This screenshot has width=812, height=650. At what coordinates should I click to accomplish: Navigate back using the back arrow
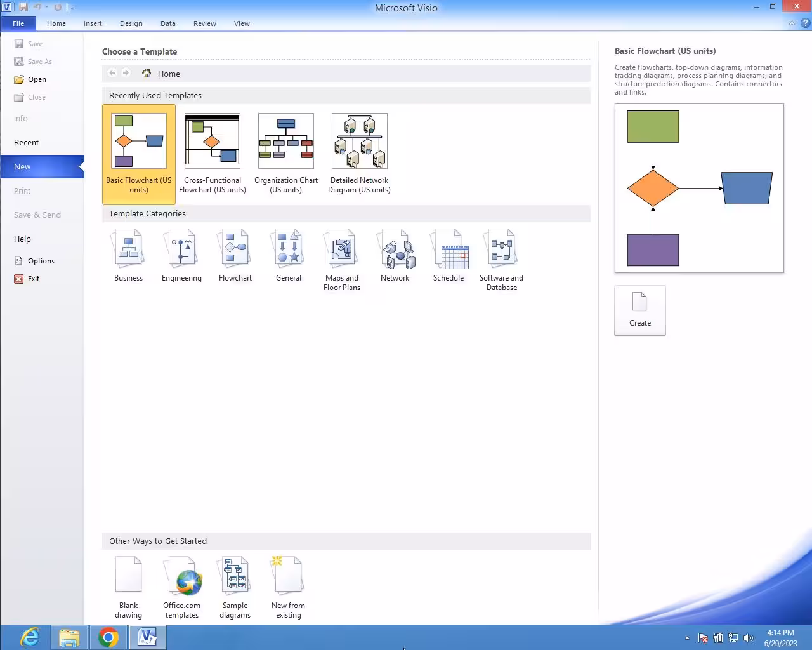pos(112,73)
